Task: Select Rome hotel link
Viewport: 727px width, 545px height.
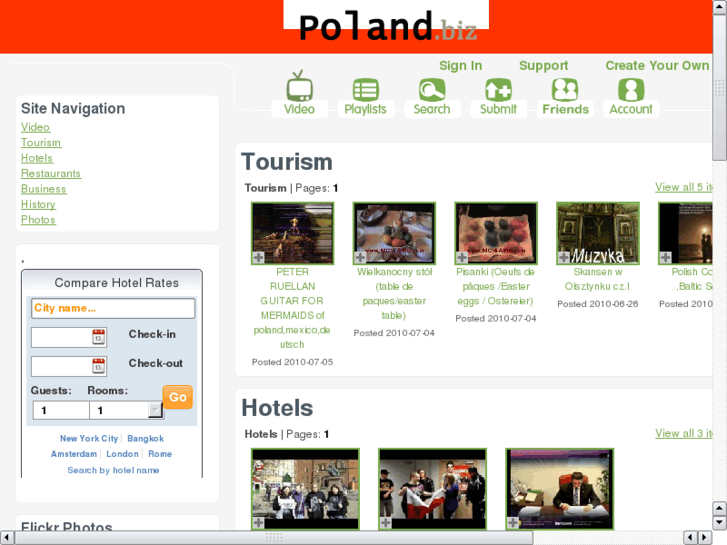Action: click(x=160, y=454)
